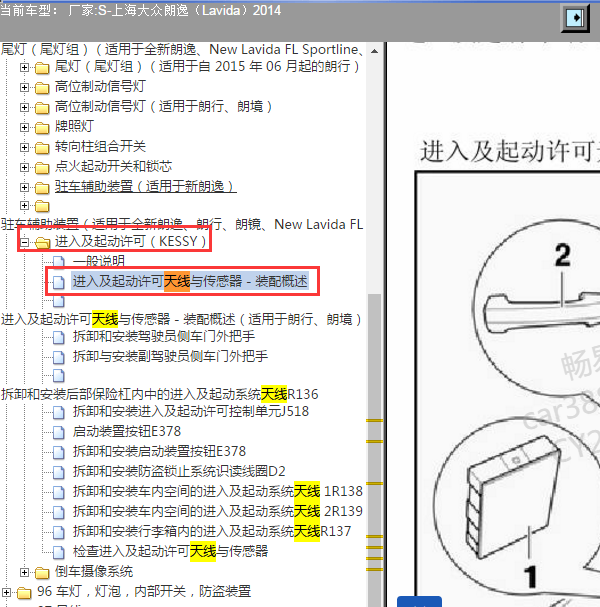Click document icon of 拆卸和安装启动装置按钮E378
The width and height of the screenshot is (600, 607).
(x=58, y=452)
